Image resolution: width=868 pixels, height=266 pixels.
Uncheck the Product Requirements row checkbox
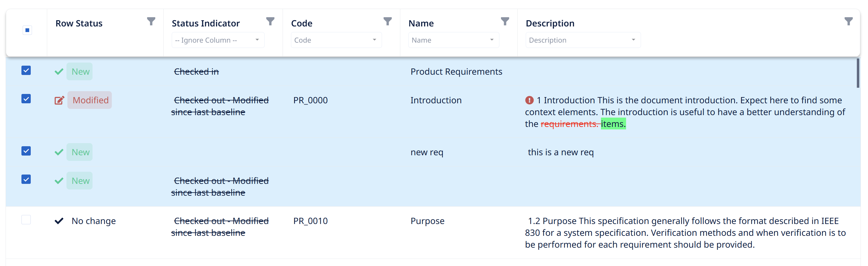(x=26, y=70)
